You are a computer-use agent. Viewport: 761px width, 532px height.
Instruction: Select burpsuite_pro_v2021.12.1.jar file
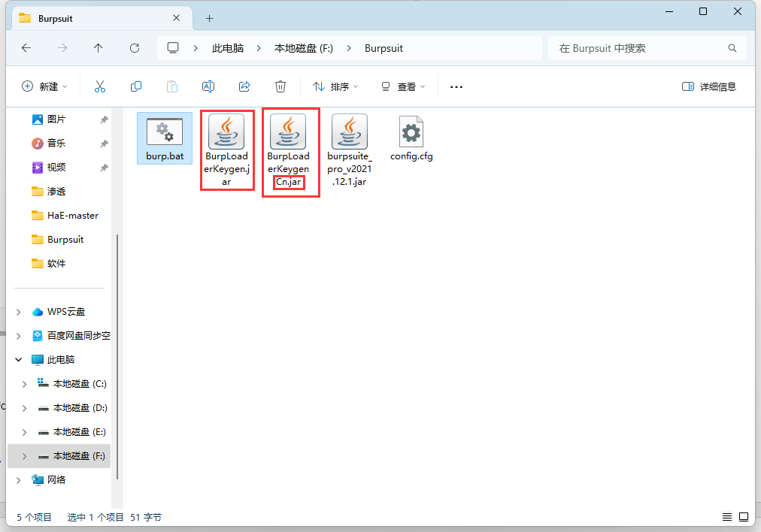(350, 150)
